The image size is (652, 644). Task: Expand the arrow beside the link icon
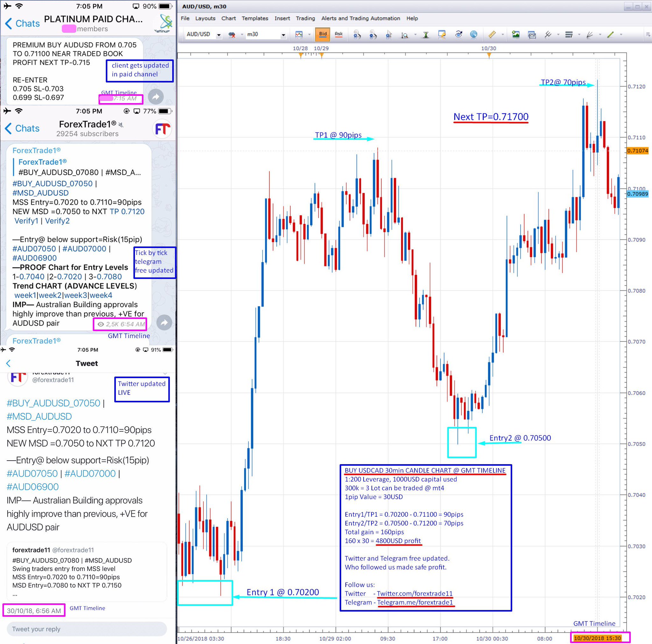click(242, 34)
